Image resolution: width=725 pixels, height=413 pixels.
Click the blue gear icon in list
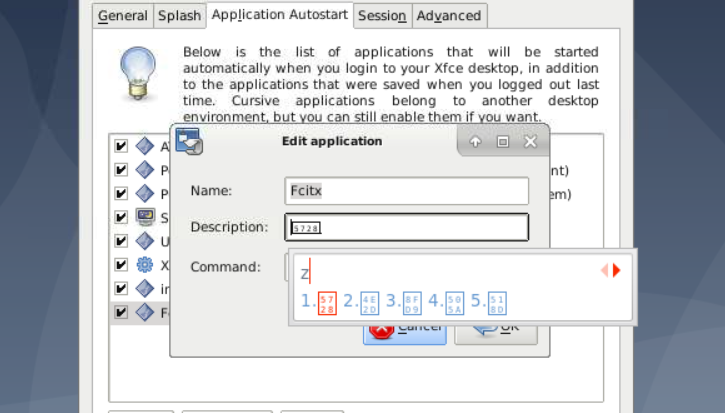point(145,265)
